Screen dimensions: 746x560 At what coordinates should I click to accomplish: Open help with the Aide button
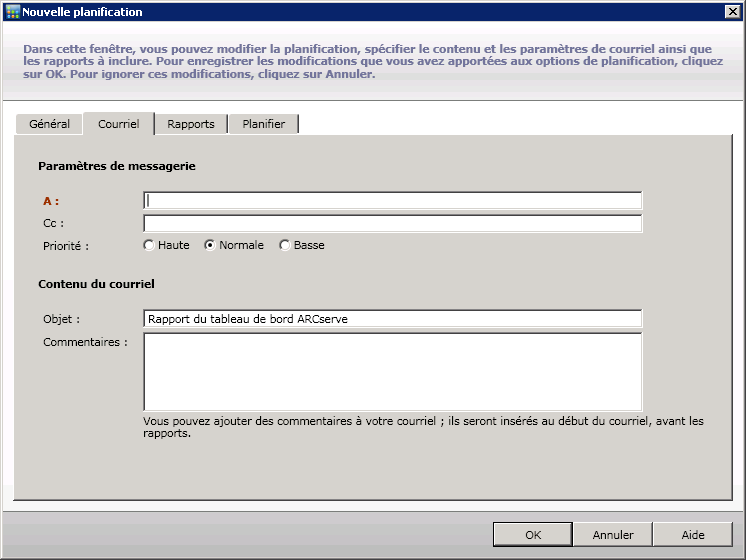[x=693, y=535]
